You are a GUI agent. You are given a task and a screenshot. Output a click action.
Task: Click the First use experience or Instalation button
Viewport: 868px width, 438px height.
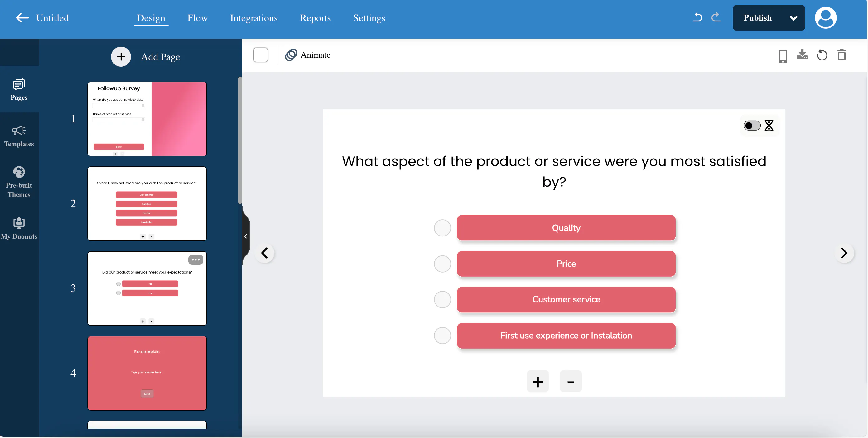566,336
